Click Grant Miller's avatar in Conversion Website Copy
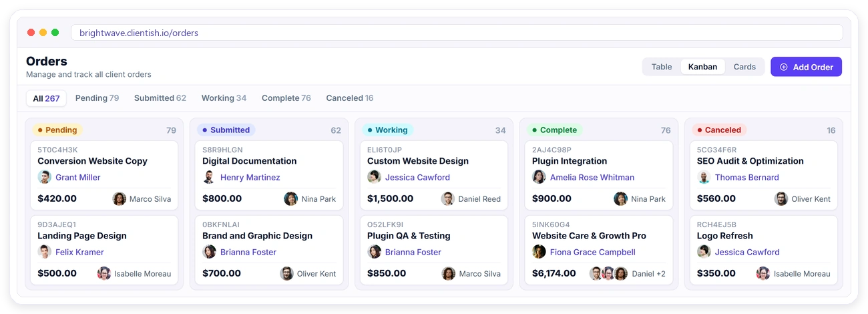The image size is (868, 314). pyautogui.click(x=45, y=177)
